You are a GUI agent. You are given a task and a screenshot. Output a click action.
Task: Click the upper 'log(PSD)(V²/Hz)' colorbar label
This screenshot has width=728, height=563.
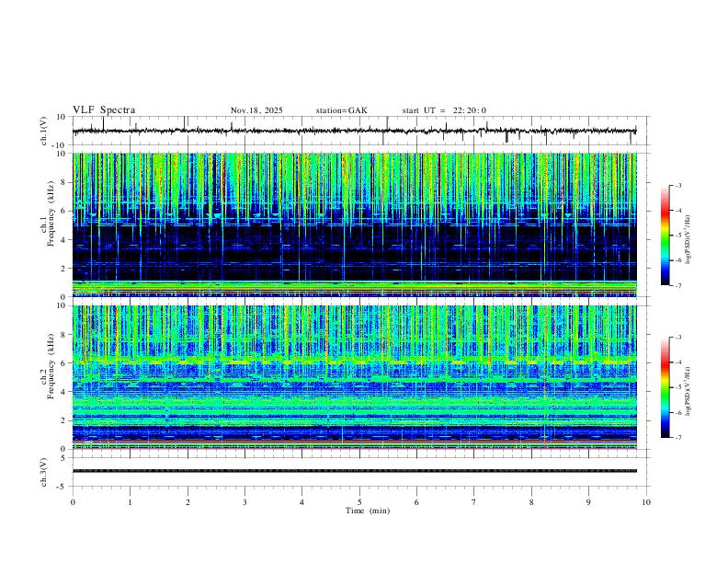(x=688, y=240)
